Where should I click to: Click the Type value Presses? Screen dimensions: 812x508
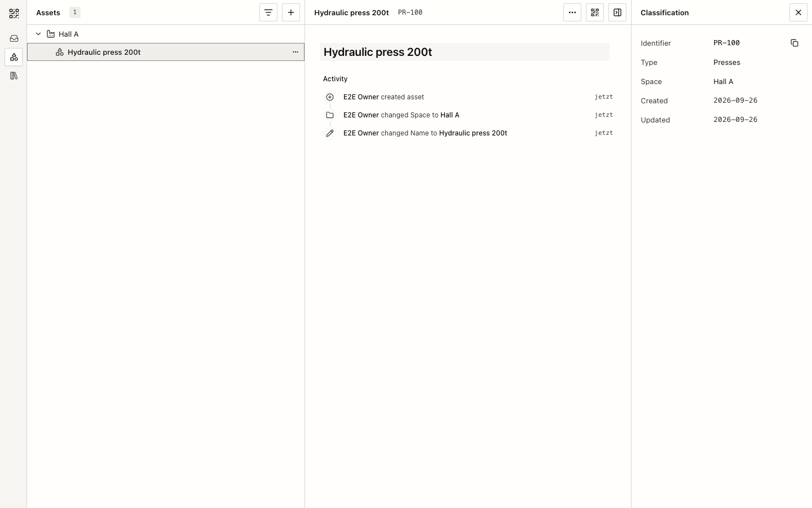[x=727, y=63]
